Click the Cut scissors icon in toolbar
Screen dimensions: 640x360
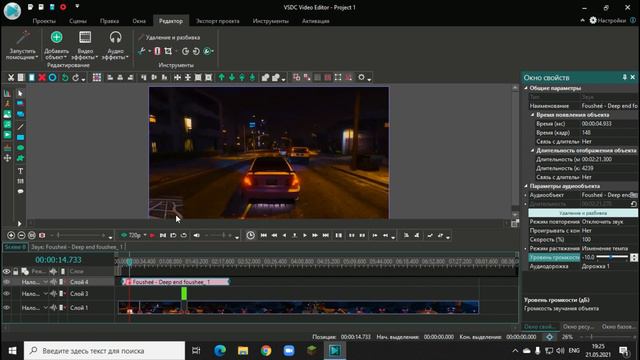(11, 78)
